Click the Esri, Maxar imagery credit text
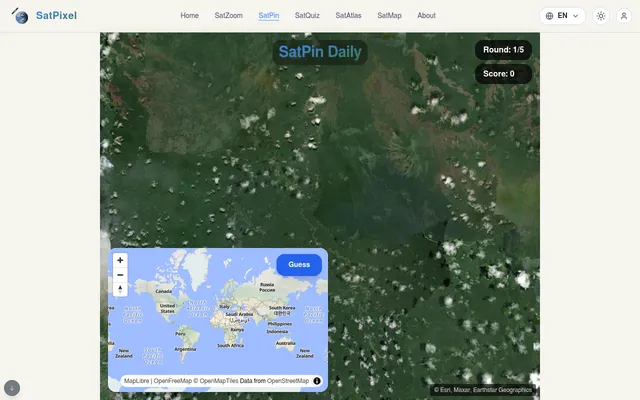Viewport: 640px width, 400px height. (x=483, y=390)
